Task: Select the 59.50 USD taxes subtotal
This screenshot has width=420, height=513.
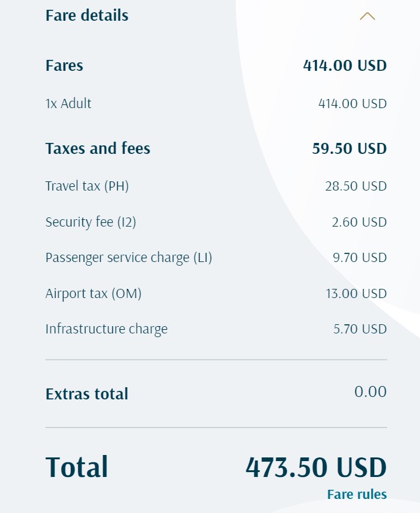Action: pos(349,148)
